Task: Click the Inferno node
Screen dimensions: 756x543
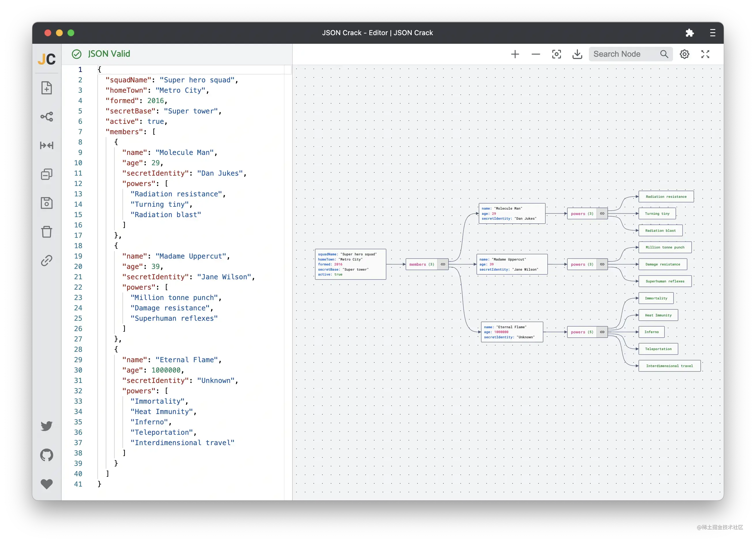Action: 651,332
